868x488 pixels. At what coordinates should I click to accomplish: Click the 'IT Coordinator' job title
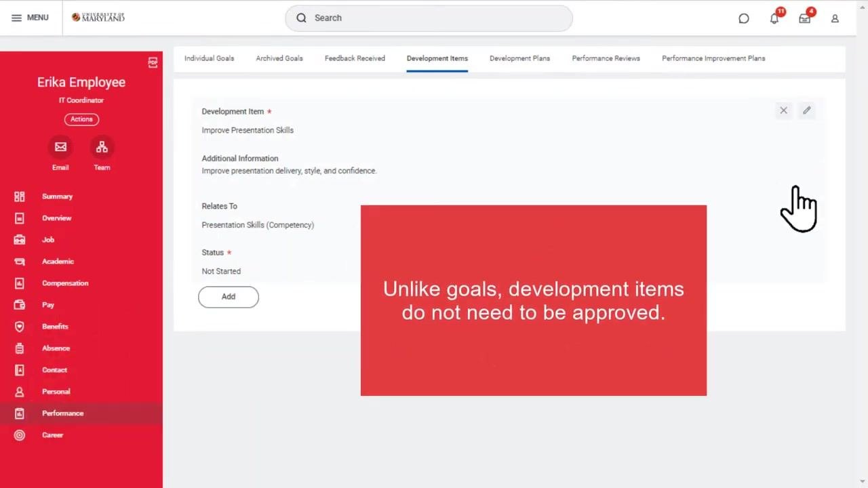(81, 100)
